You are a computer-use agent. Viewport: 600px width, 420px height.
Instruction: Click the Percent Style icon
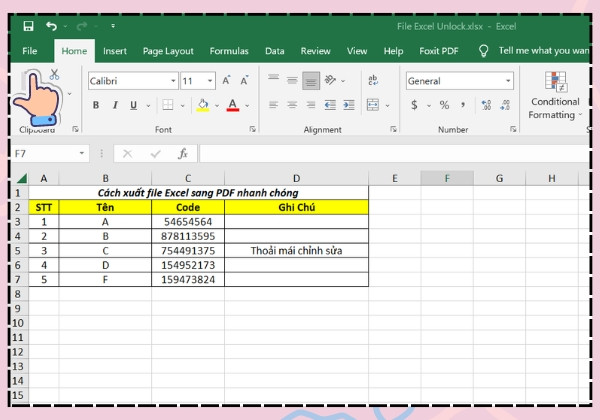(444, 105)
